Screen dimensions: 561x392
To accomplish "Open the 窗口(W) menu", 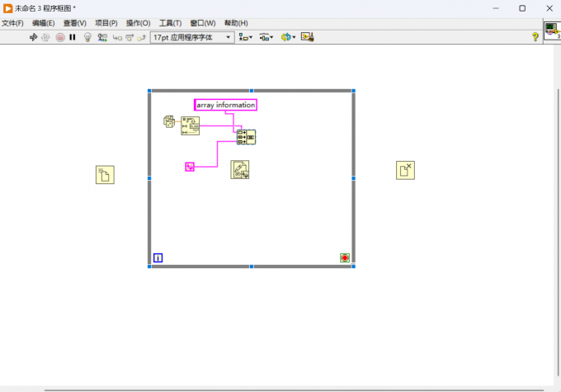I will pos(203,23).
